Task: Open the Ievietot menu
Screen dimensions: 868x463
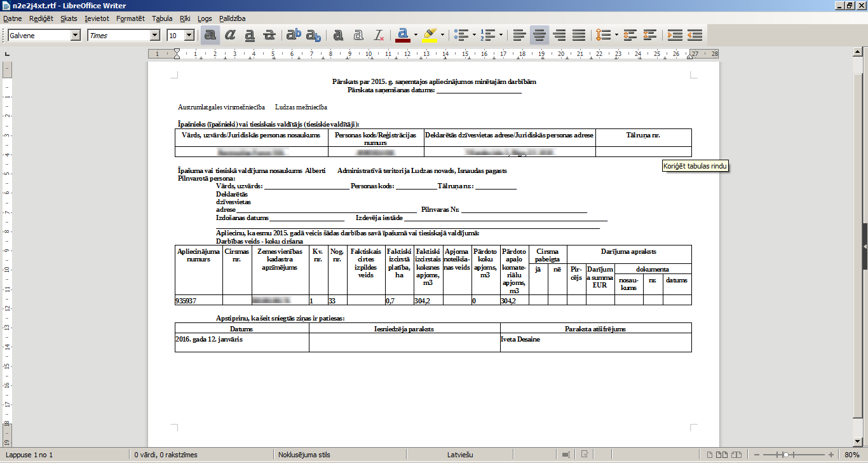Action: (97, 18)
